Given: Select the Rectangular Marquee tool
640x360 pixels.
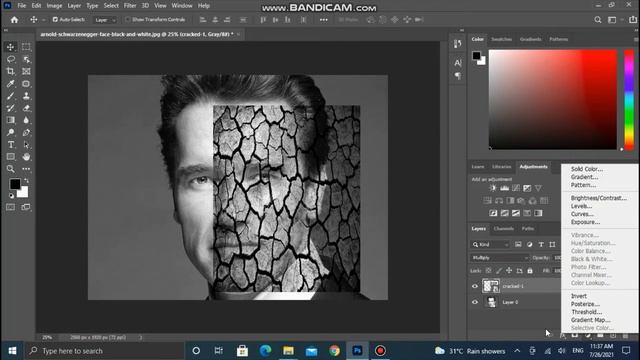Looking at the screenshot, I should (26, 47).
